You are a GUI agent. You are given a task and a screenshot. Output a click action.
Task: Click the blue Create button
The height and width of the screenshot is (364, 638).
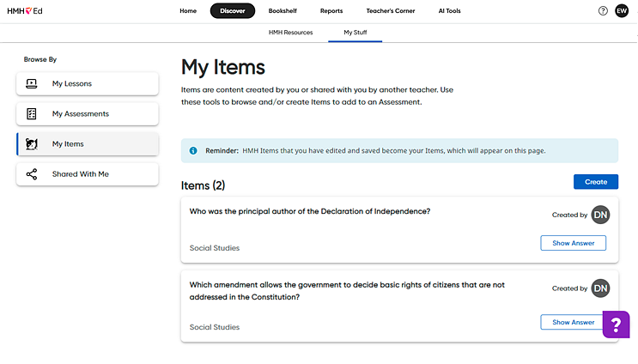click(x=596, y=182)
